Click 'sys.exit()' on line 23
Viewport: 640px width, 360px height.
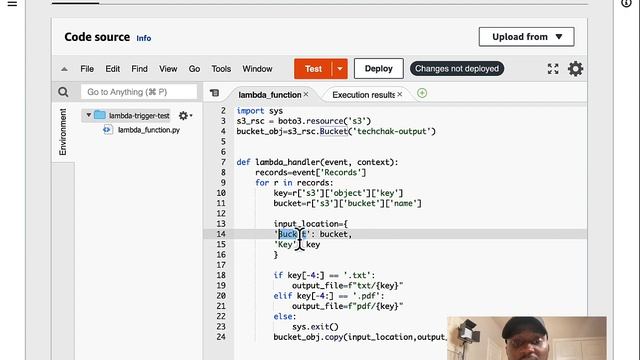pos(315,327)
